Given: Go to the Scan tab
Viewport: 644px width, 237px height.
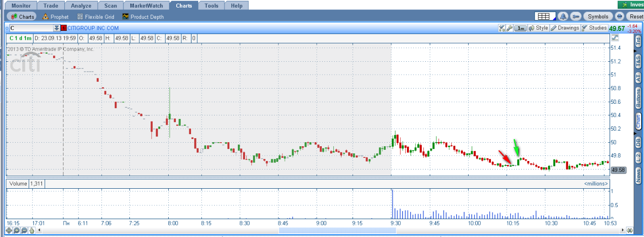Looking at the screenshot, I should tap(110, 6).
